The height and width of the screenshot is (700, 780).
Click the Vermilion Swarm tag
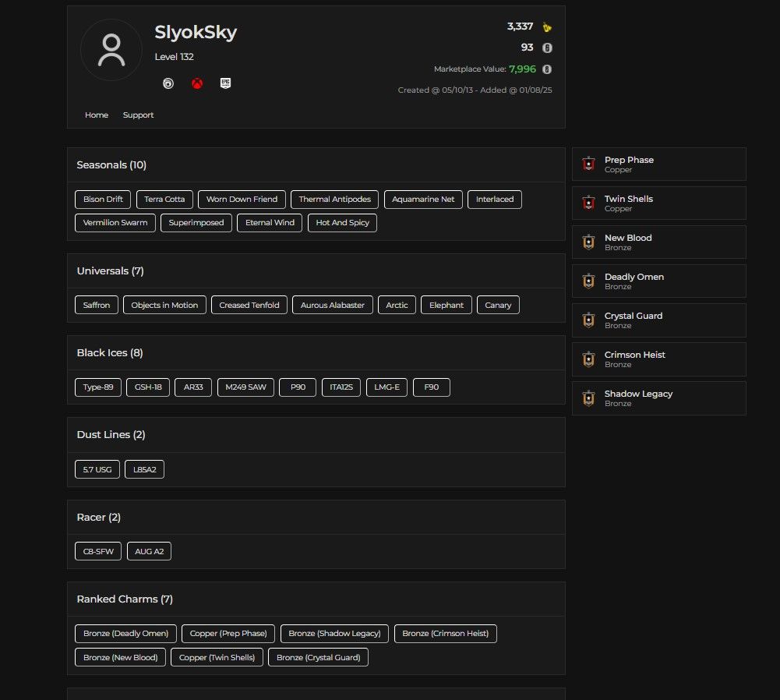point(115,223)
